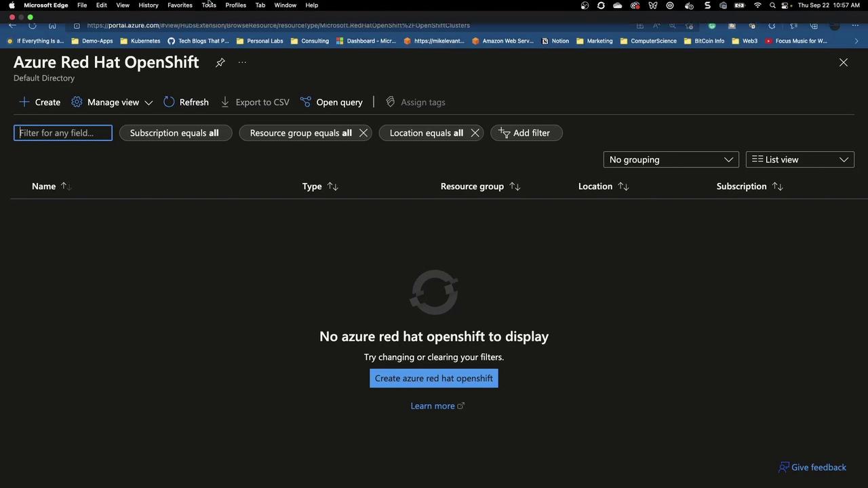The height and width of the screenshot is (488, 868).
Task: Open the 'https://mikelevant...' bookmark
Action: click(x=434, y=41)
